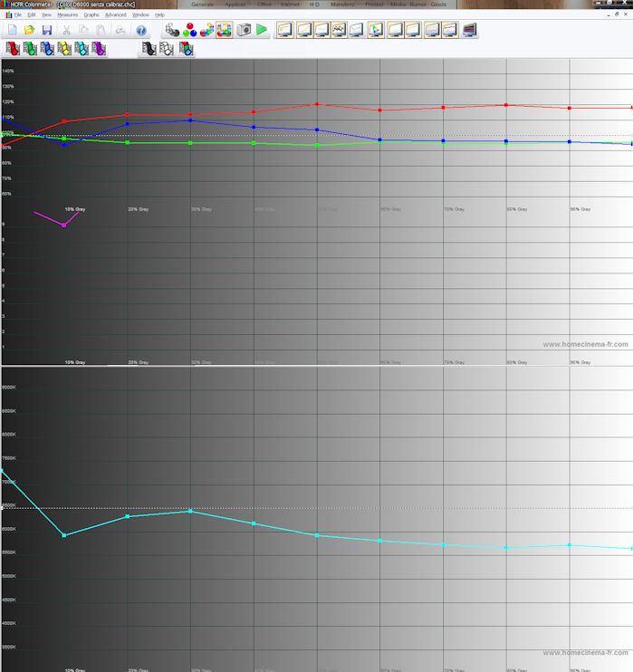Click the white near-white measure icon
The image size is (633, 672).
pyautogui.click(x=167, y=48)
